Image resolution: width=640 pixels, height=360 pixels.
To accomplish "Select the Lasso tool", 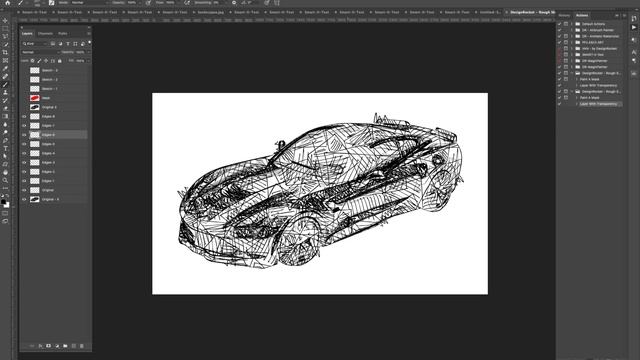I will [5, 36].
